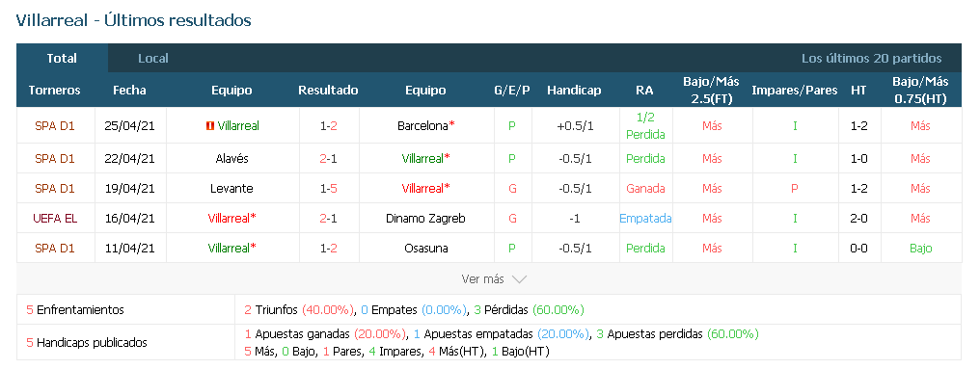Open the 25/04/21 SPA D1 tournament entry

point(55,125)
